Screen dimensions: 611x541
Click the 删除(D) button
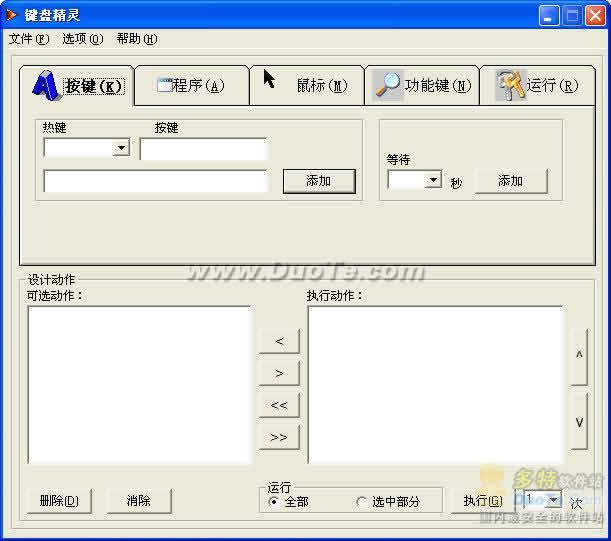(x=59, y=501)
